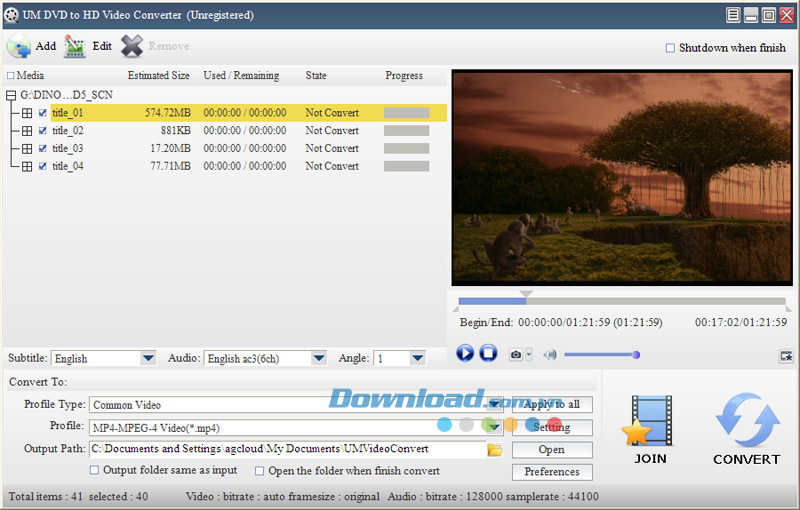Click the Setting button
Viewport: 800px width, 510px height.
coord(552,427)
